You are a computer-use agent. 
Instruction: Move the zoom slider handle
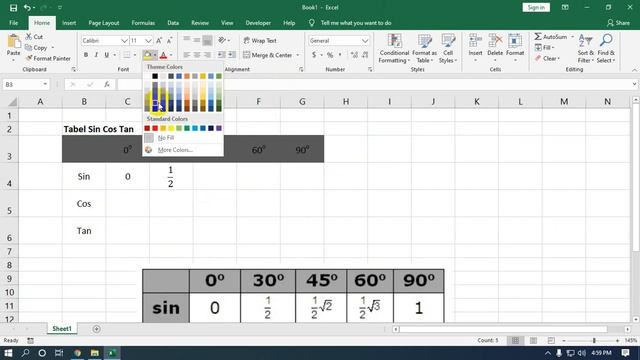[x=594, y=340]
